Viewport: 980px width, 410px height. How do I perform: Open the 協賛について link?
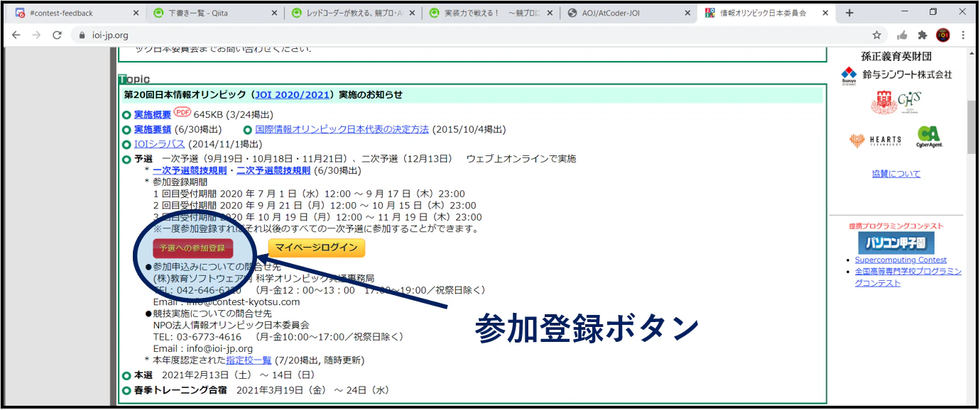(896, 174)
